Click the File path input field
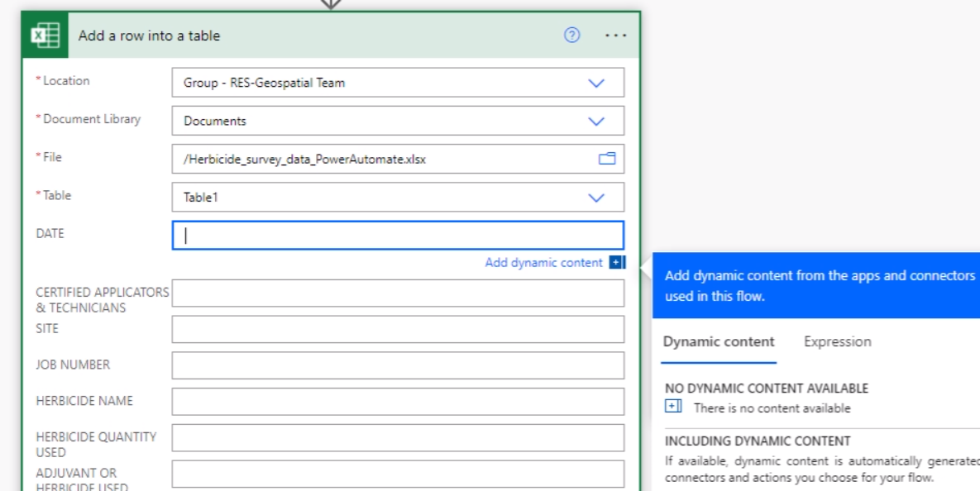 [x=380, y=159]
